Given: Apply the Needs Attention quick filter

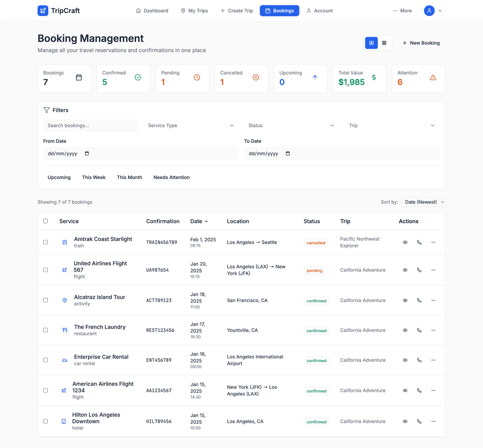Looking at the screenshot, I should (171, 177).
